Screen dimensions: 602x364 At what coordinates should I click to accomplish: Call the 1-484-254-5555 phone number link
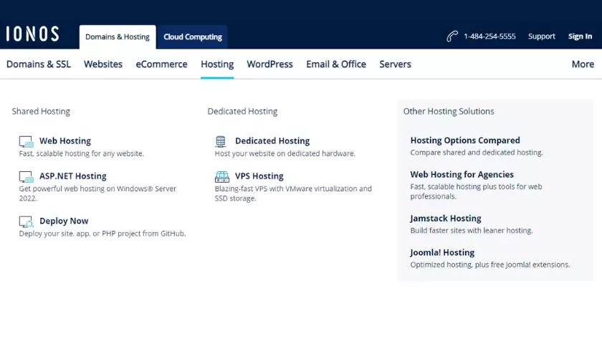489,37
